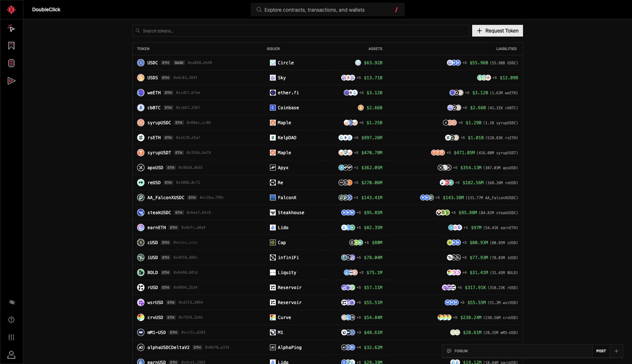Image resolution: width=632 pixels, height=364 pixels.
Task: Select the earnETH token name
Action: (157, 228)
